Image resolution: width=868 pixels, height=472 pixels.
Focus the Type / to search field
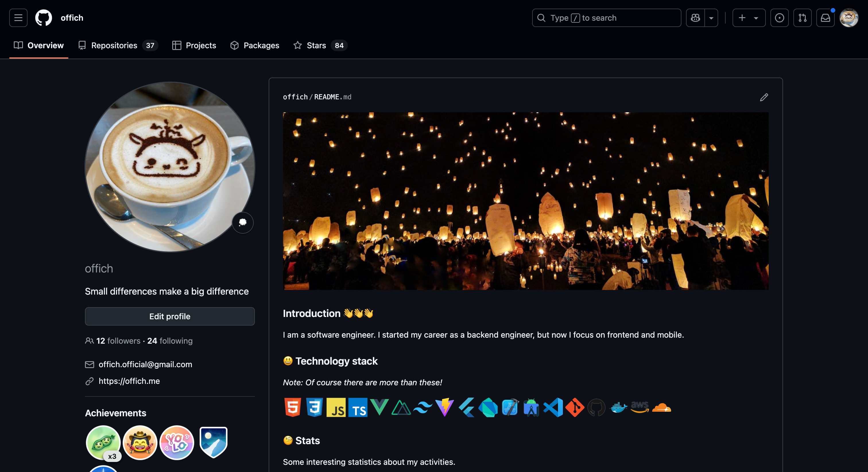[x=607, y=18]
